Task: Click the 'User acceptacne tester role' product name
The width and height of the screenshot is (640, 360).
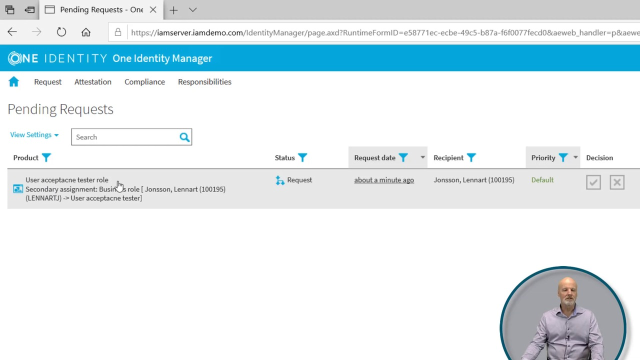Action: (x=67, y=180)
